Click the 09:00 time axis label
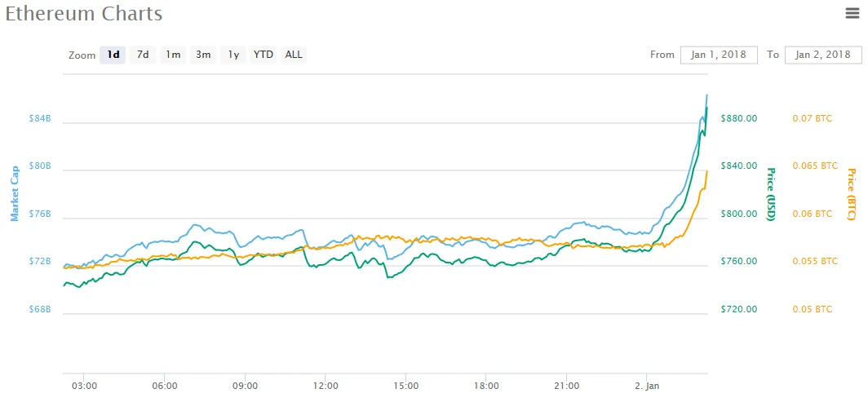 (246, 386)
